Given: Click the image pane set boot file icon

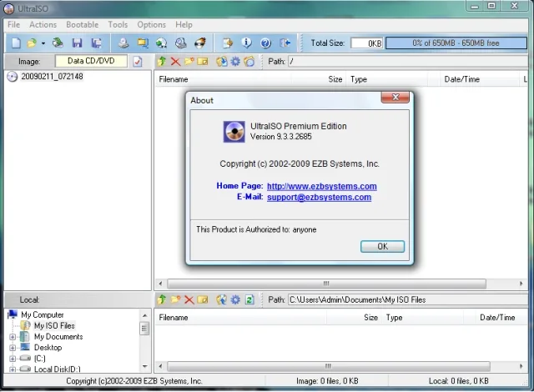Looking at the screenshot, I should pyautogui.click(x=249, y=62).
